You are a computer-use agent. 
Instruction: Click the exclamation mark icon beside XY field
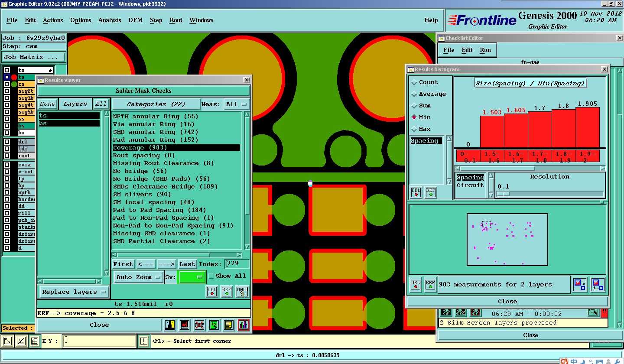(144, 341)
